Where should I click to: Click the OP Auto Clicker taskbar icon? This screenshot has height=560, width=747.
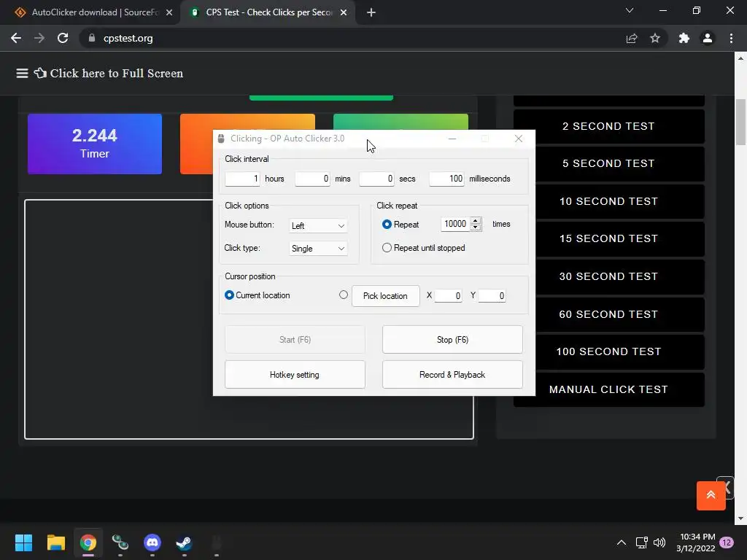[x=217, y=542]
